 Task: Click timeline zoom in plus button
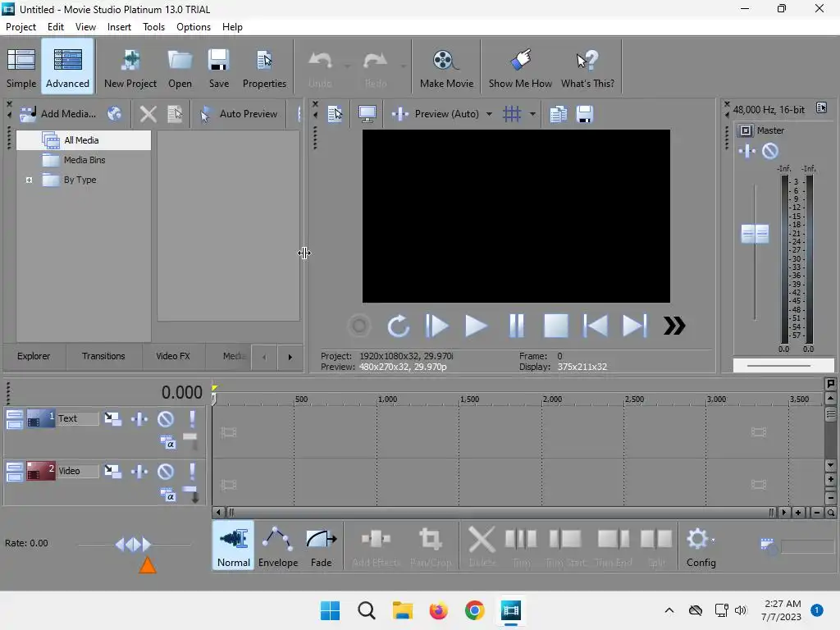coord(798,513)
